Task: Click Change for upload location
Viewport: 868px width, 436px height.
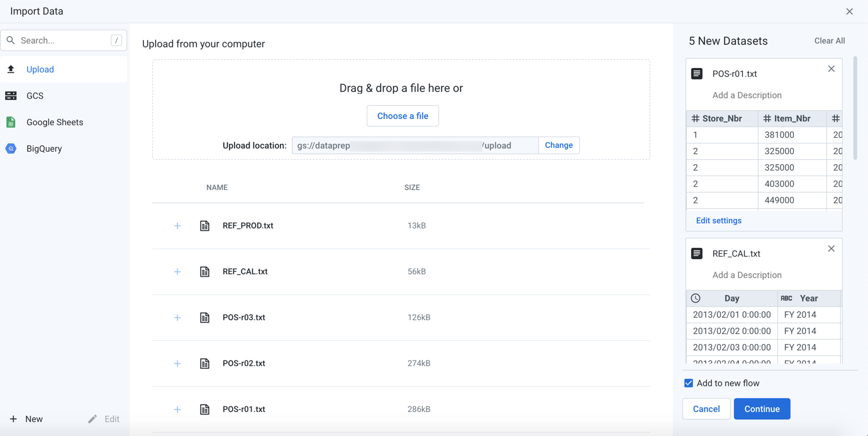Action: pos(559,145)
